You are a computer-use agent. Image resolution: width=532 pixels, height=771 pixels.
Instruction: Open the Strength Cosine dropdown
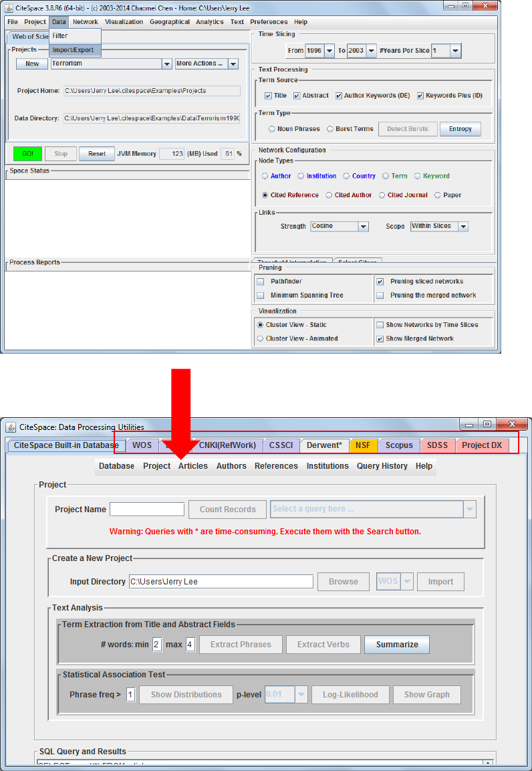tap(363, 226)
